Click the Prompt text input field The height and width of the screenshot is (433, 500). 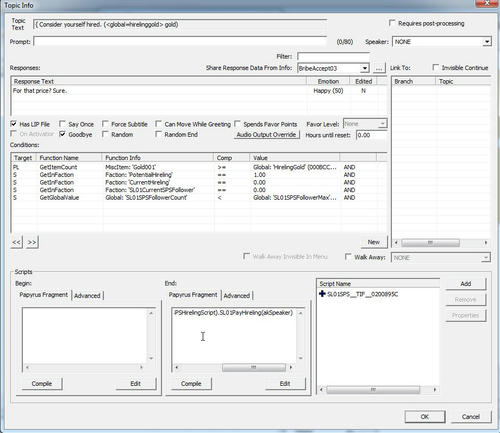(x=180, y=42)
